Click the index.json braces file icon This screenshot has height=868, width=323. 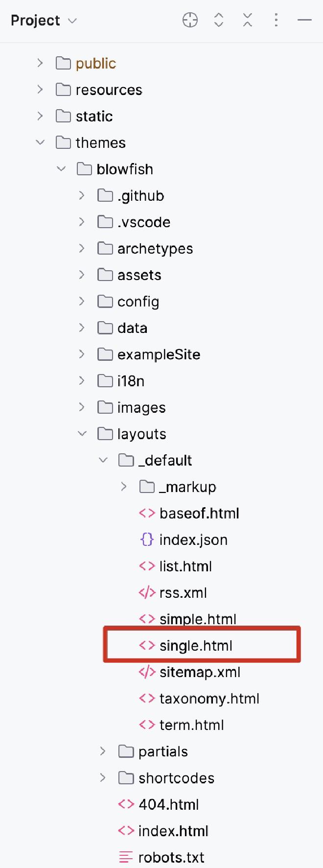[147, 540]
